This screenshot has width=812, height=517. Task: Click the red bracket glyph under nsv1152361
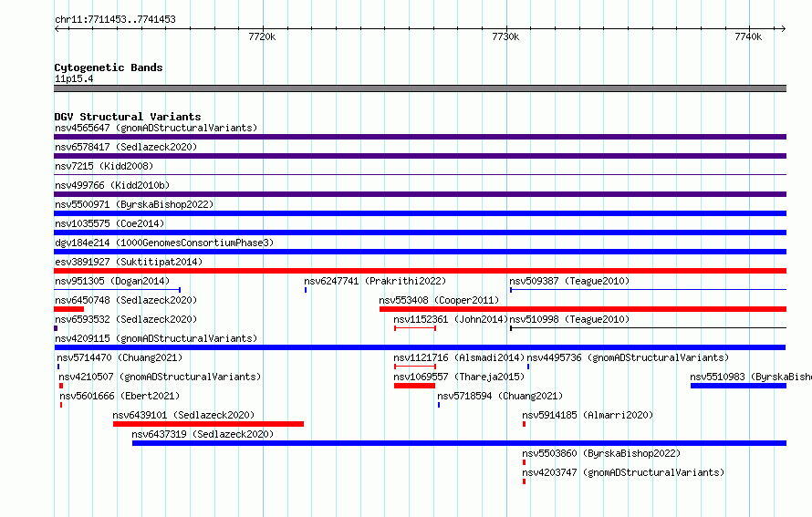coord(415,328)
